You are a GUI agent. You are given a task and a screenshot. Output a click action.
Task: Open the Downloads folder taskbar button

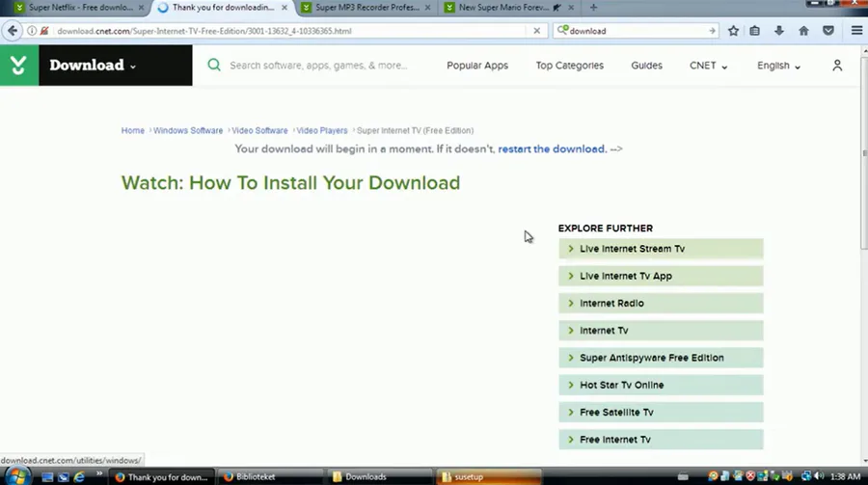(379, 476)
